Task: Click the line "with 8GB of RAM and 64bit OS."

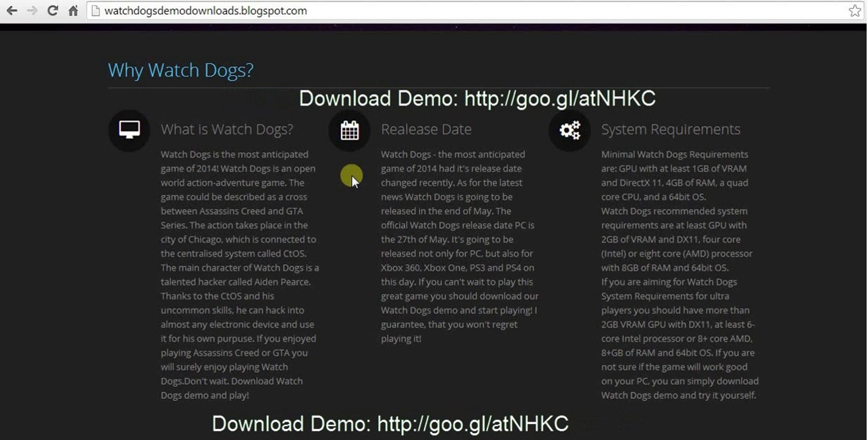Action: [665, 268]
